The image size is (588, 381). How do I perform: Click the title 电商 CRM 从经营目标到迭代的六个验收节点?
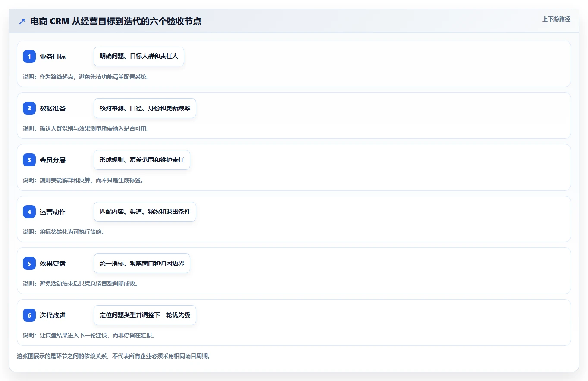[x=116, y=21]
